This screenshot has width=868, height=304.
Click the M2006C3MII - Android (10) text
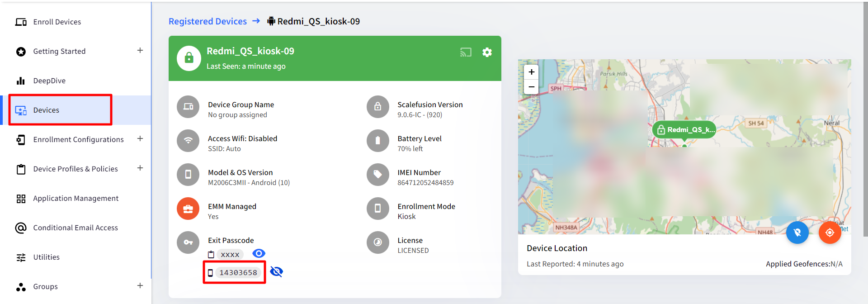pyautogui.click(x=249, y=183)
